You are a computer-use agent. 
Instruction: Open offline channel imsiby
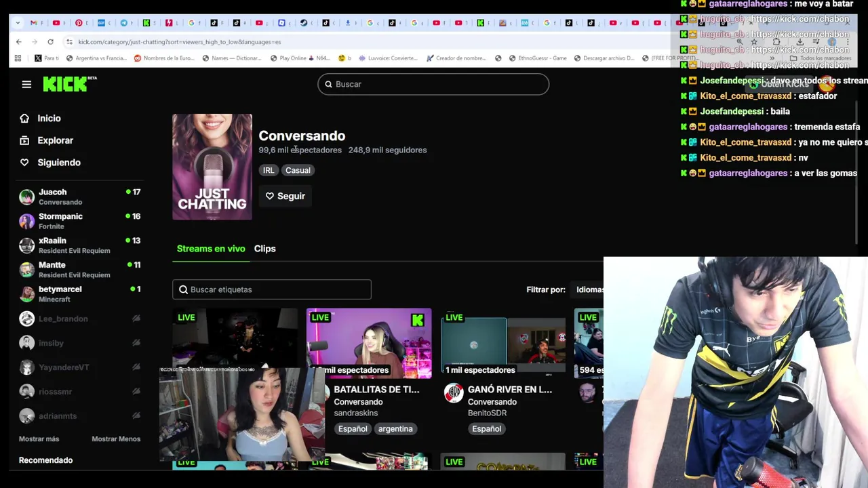(x=80, y=343)
